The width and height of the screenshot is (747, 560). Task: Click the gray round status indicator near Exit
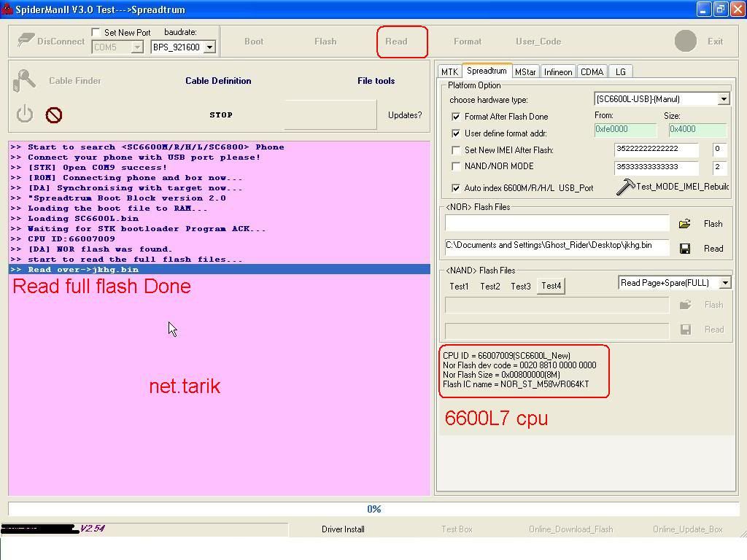click(686, 41)
